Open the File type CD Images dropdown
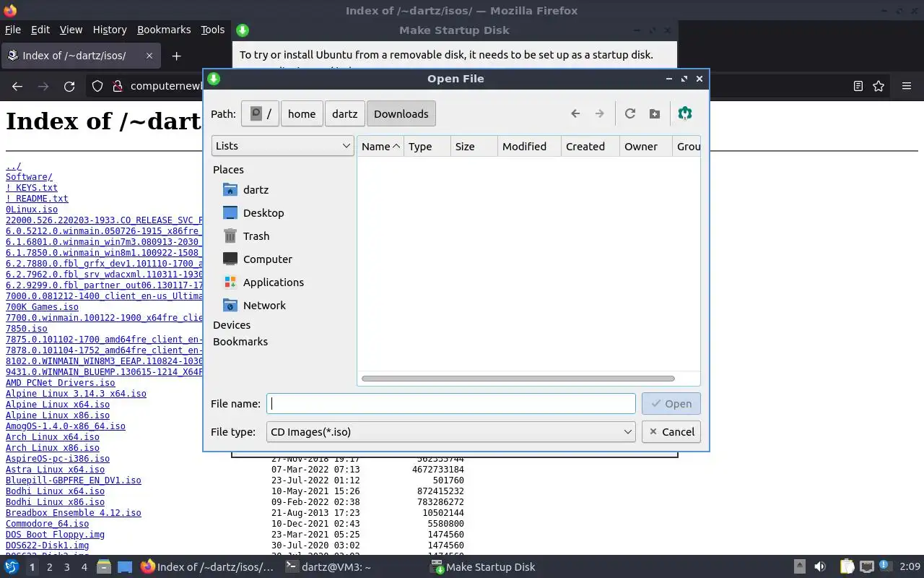The image size is (924, 578). (450, 432)
